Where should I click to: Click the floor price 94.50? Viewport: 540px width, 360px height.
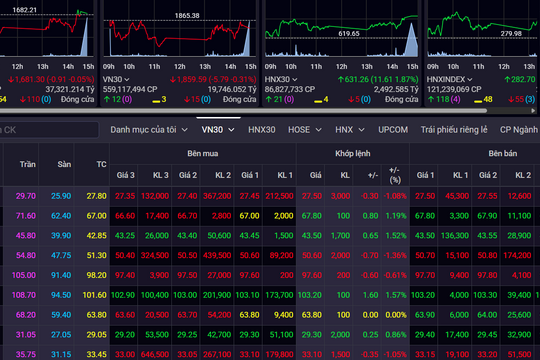click(61, 295)
